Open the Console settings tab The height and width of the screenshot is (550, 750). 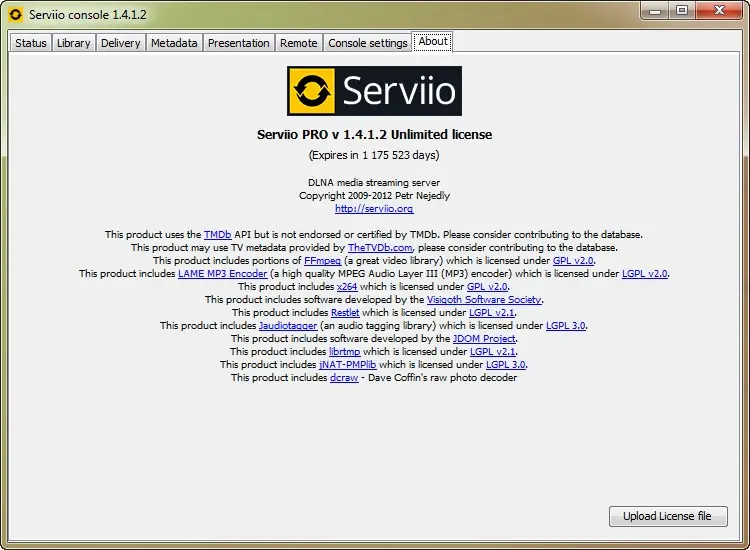(367, 43)
